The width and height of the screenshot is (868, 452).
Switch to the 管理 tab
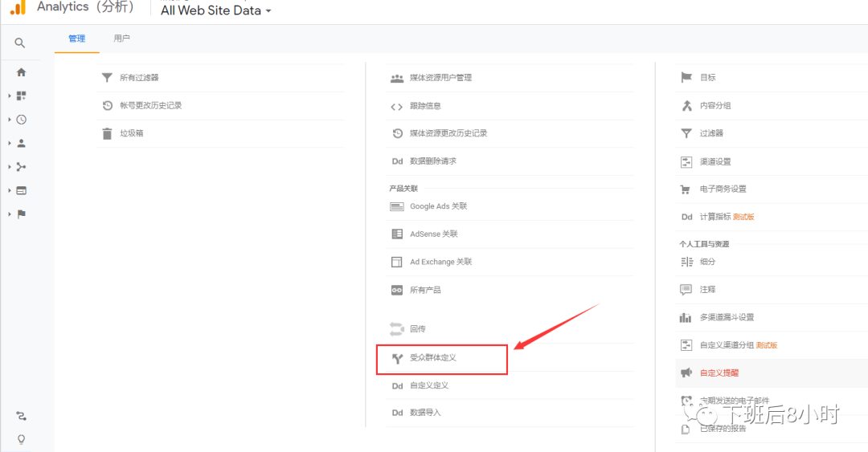tap(77, 39)
